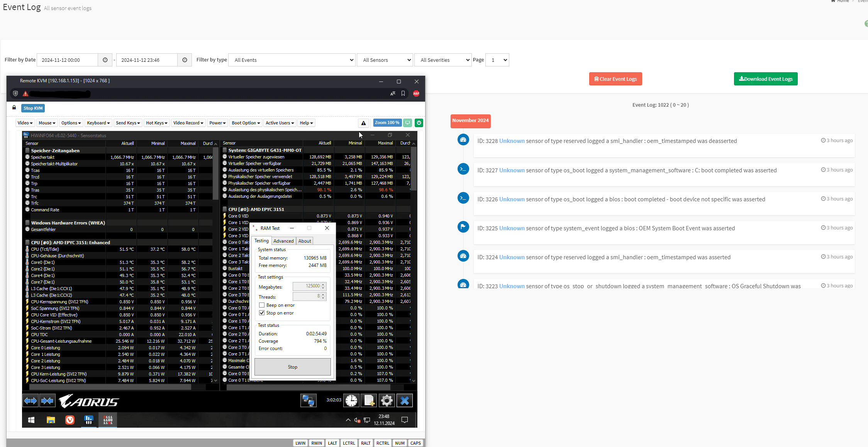868x447 pixels.
Task: Expand the All Severities dropdown
Action: click(443, 60)
